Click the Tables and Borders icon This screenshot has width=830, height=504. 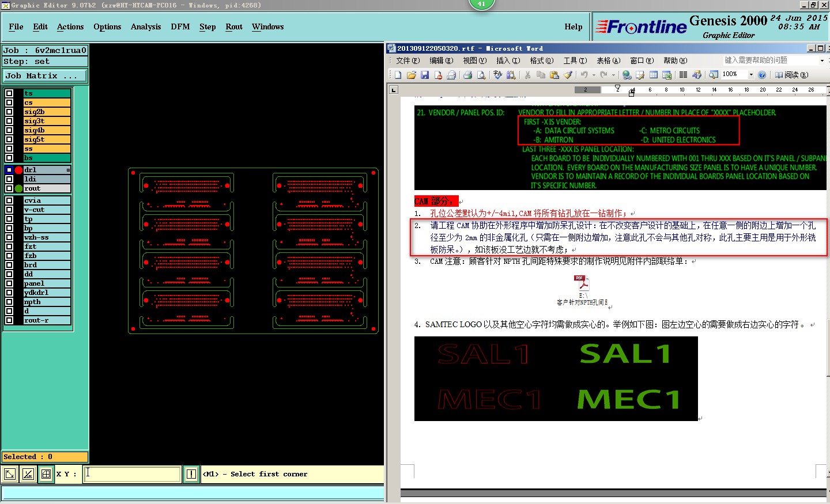pos(640,75)
